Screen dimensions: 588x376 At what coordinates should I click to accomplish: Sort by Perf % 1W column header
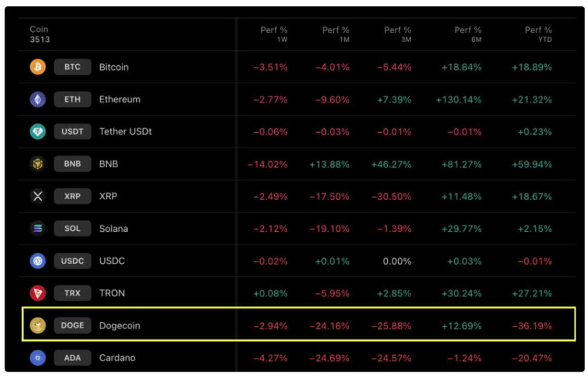click(274, 34)
